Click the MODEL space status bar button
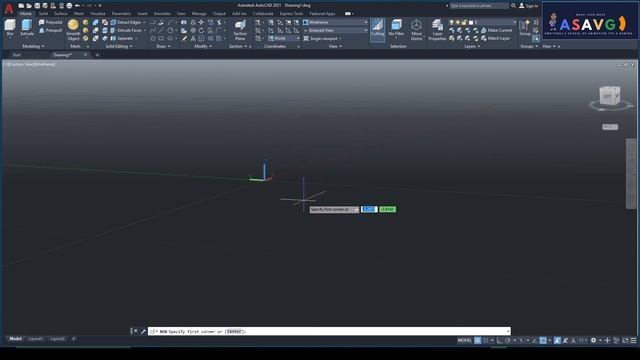Image resolution: width=640 pixels, height=360 pixels. coord(464,340)
